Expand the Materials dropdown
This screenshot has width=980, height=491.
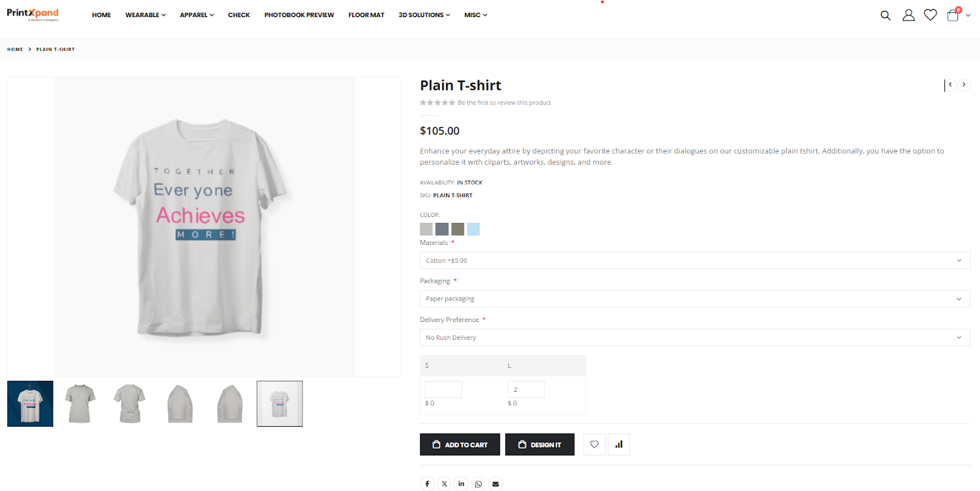pyautogui.click(x=695, y=260)
